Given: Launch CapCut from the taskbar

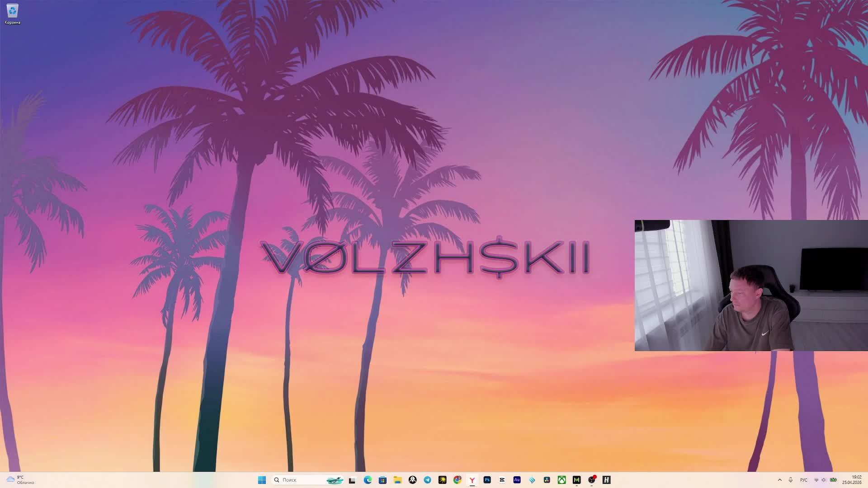Looking at the screenshot, I should click(502, 480).
